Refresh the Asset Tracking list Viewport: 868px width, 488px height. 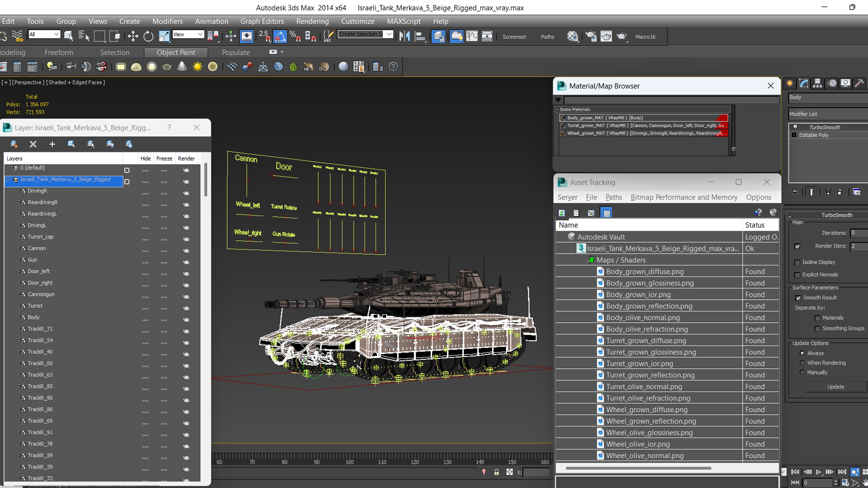pos(561,213)
